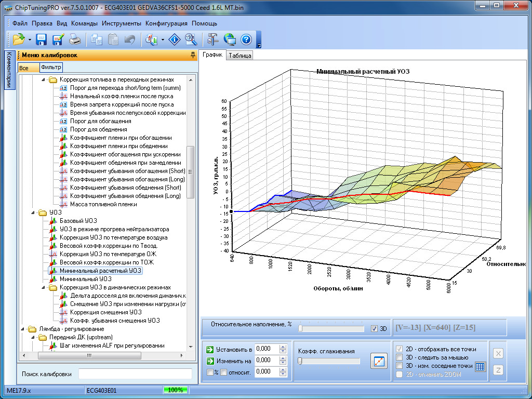
Task: Click the Print icon in toolbar
Action: (75, 39)
